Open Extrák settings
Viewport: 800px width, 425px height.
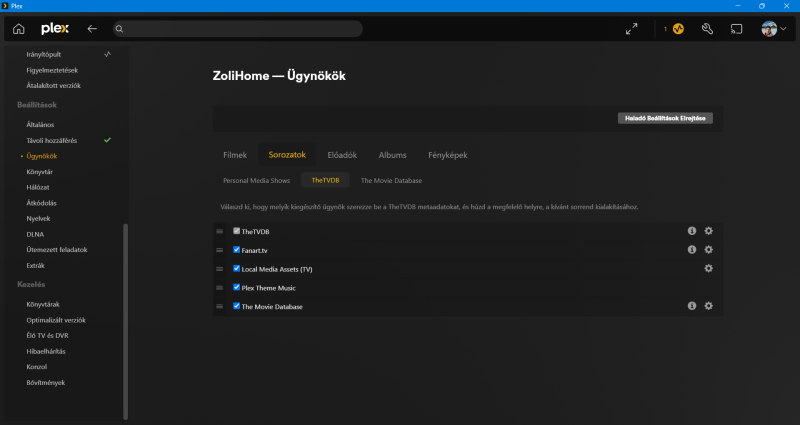36,265
